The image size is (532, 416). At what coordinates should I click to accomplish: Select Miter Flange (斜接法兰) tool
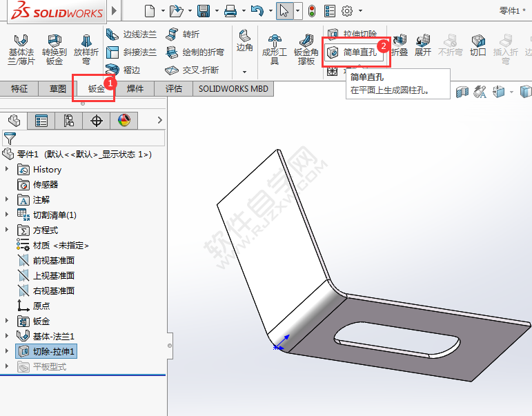coord(132,52)
